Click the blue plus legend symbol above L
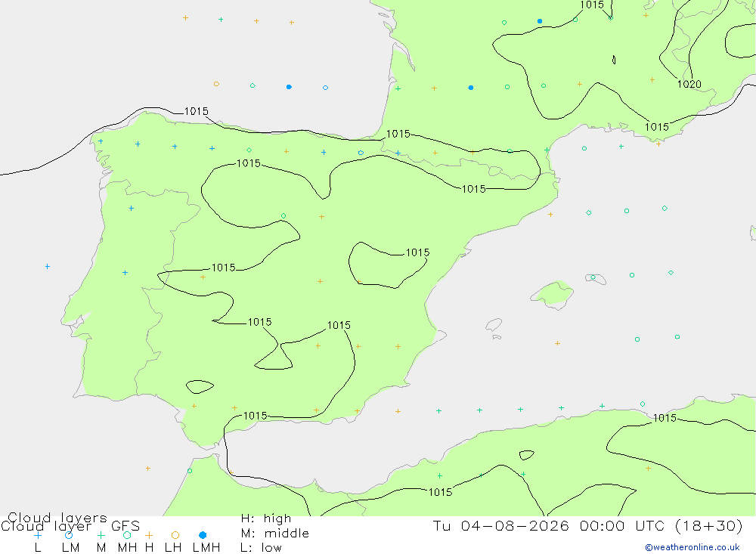The height and width of the screenshot is (554, 756). coord(38,535)
